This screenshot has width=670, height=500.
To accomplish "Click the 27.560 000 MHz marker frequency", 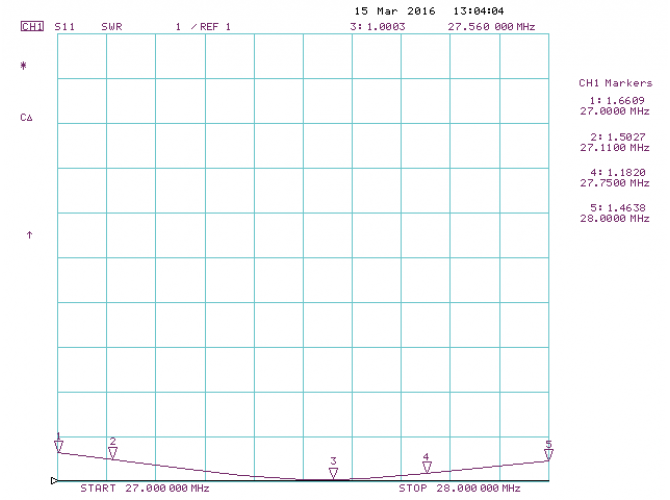I will pyautogui.click(x=491, y=26).
